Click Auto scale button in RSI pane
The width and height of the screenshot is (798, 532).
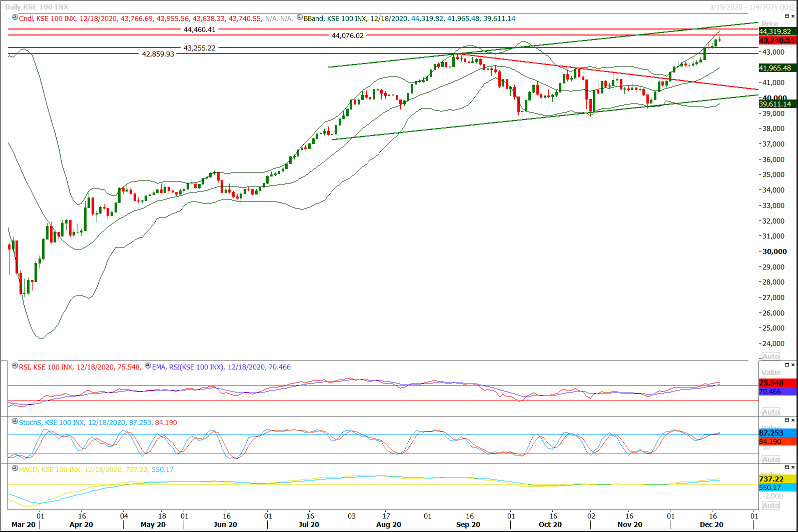pos(771,412)
